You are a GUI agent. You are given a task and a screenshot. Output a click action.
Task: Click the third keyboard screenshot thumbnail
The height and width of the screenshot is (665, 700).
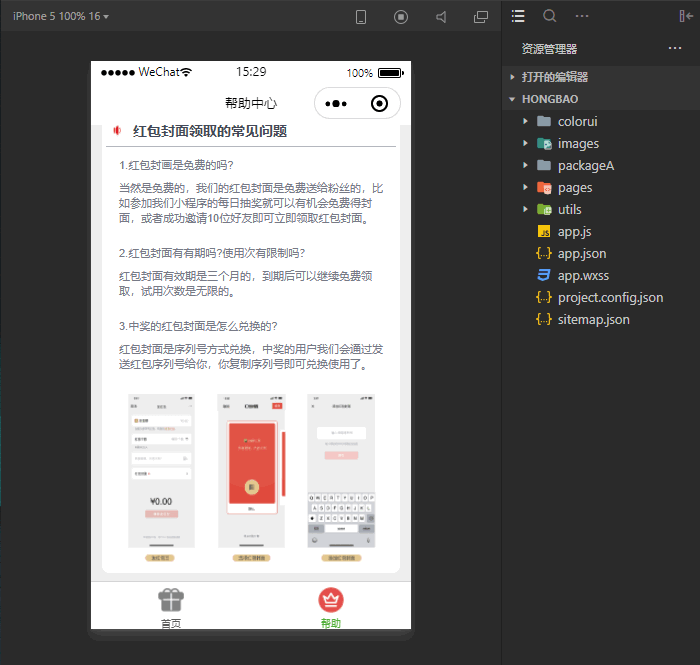[341, 470]
